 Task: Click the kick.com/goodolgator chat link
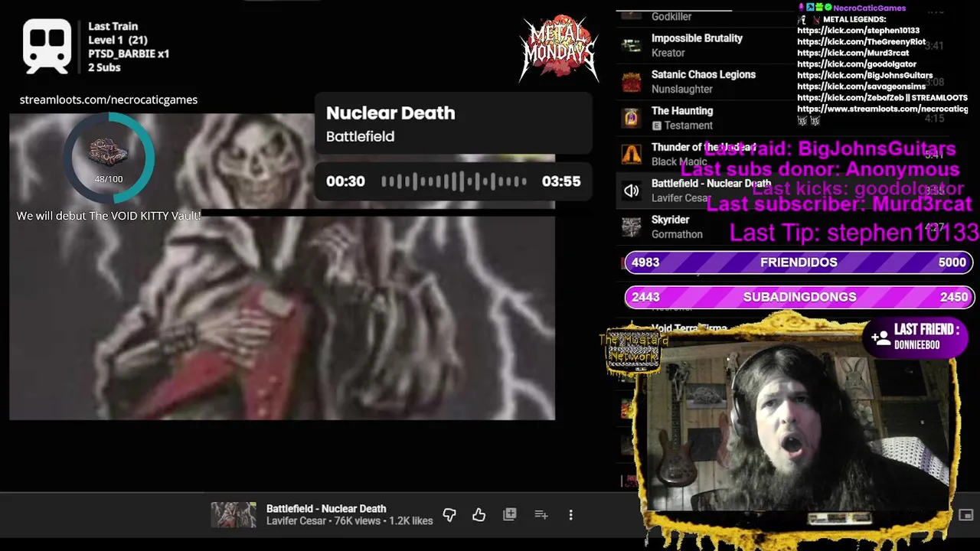coord(856,64)
